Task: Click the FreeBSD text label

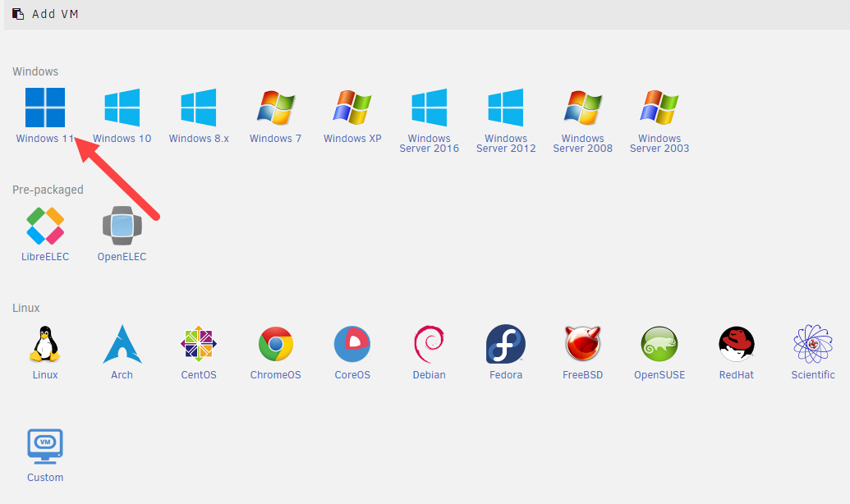Action: click(x=583, y=375)
